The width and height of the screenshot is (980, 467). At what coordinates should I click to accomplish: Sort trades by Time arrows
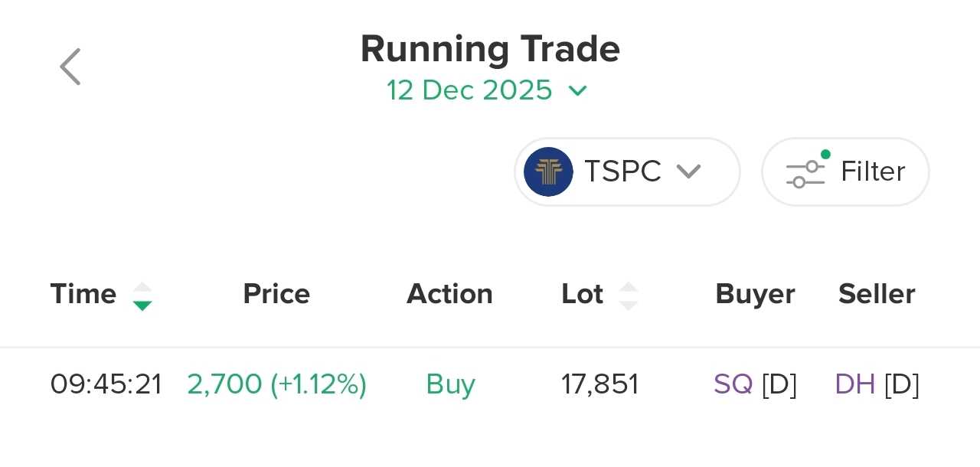coord(142,296)
